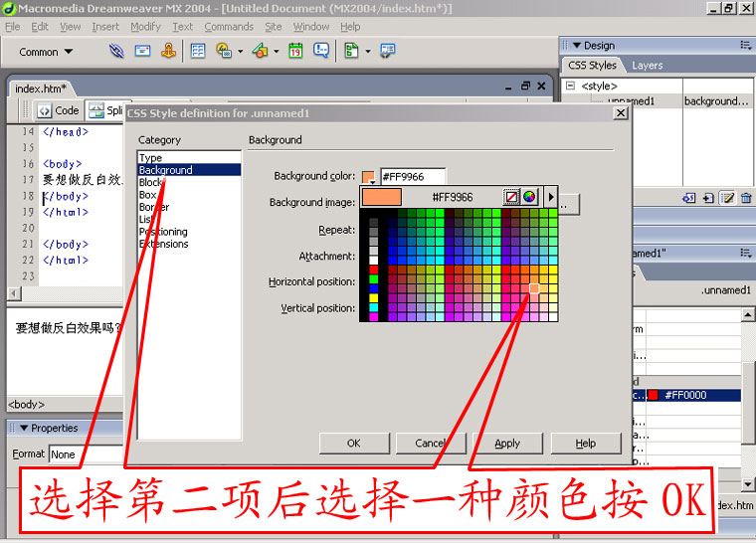Open the system color wheel picker

tap(529, 197)
